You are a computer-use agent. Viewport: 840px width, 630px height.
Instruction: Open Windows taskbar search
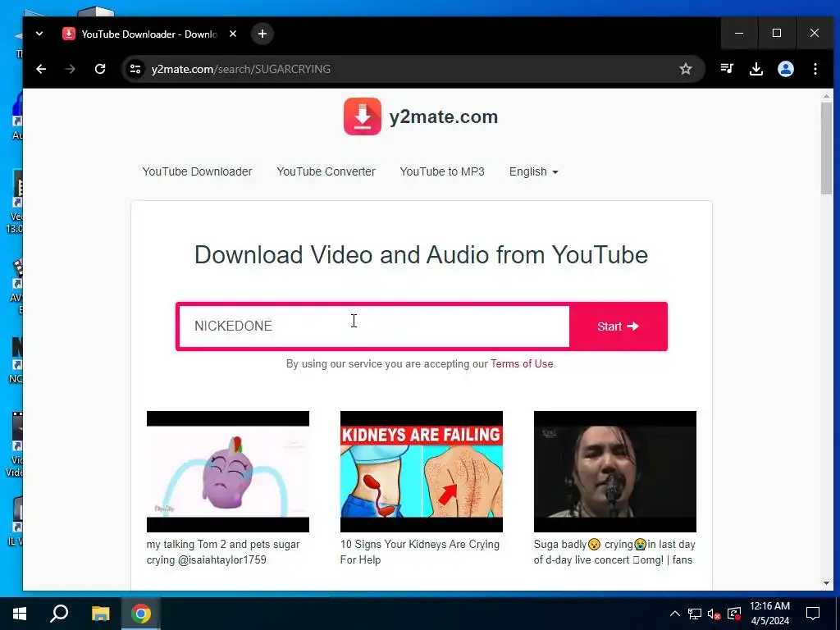[x=59, y=614]
